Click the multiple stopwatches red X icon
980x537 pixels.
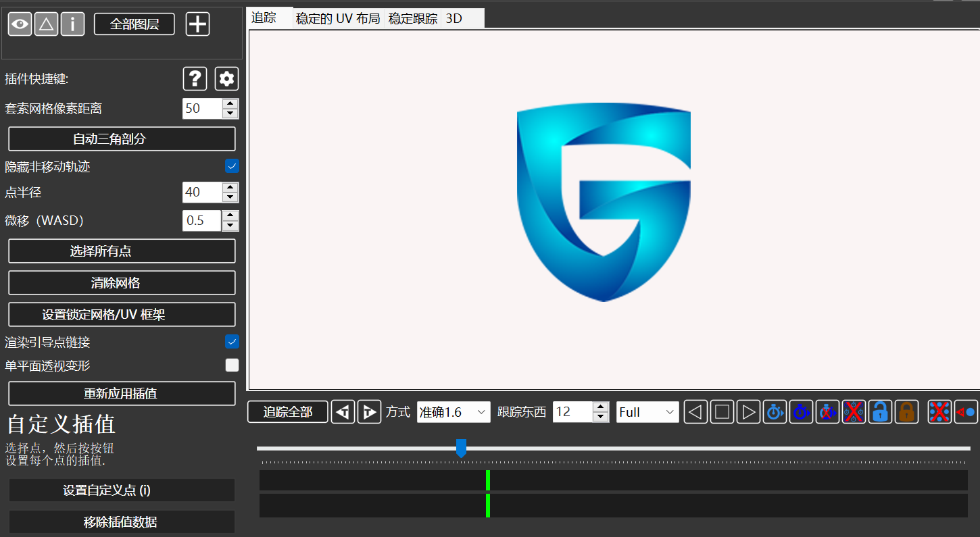(x=854, y=412)
